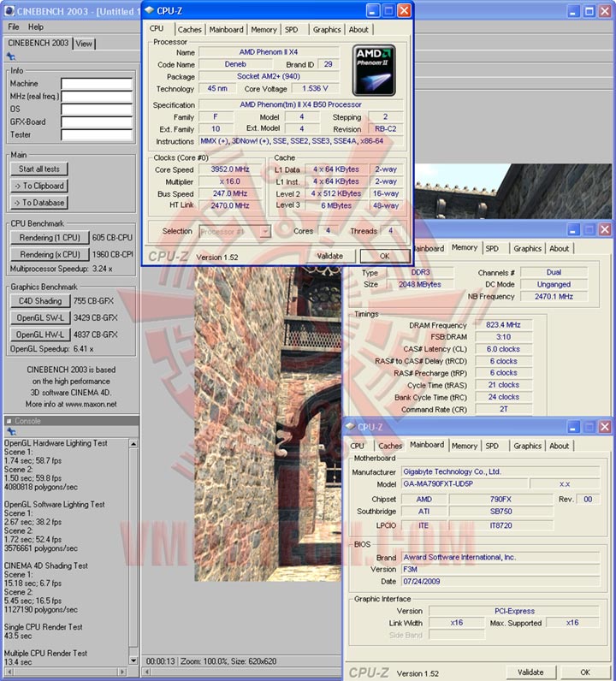The height and width of the screenshot is (681, 616).
Task: Open About tab in the Memory CPU-Z window
Action: point(559,248)
